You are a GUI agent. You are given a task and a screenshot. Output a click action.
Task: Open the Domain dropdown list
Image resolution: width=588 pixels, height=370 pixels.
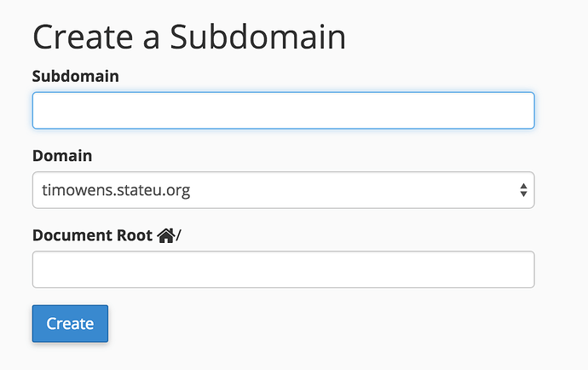pyautogui.click(x=284, y=190)
